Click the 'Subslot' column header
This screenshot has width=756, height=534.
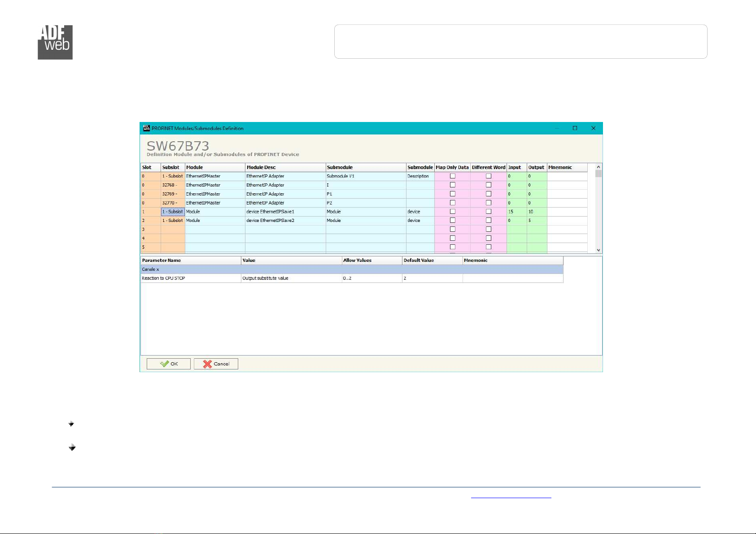point(173,167)
